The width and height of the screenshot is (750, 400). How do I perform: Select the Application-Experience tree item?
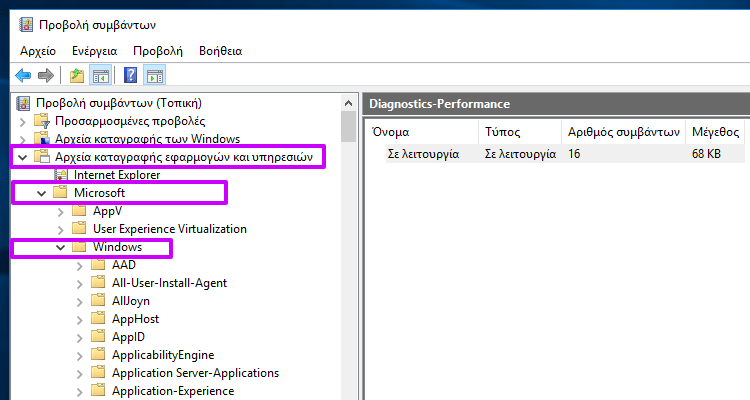point(173,391)
